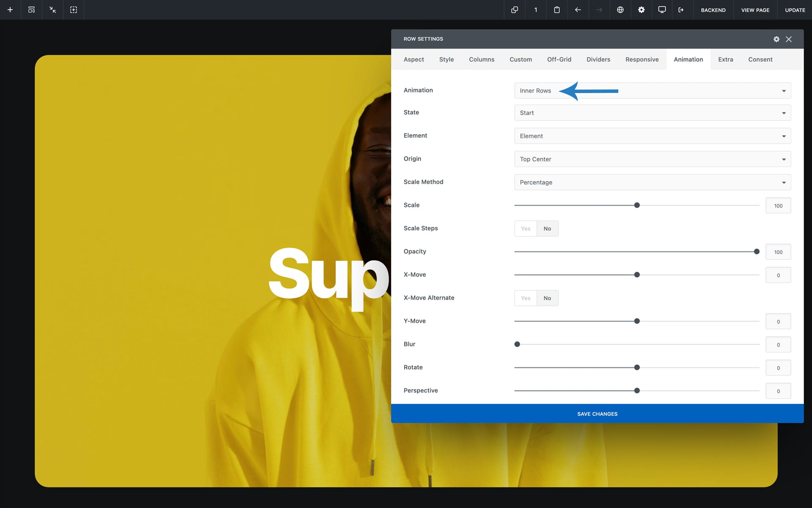Click the desktop monitor preview icon
The width and height of the screenshot is (812, 508).
(662, 10)
